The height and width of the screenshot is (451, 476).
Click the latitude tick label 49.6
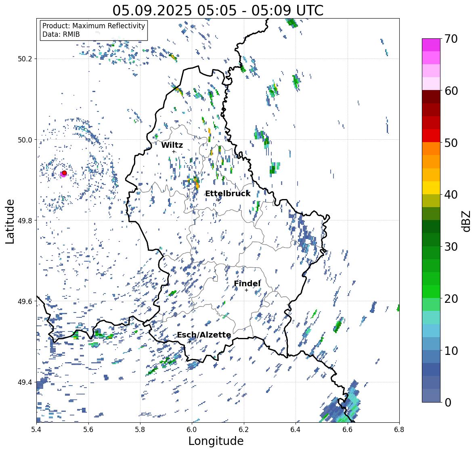[25, 301]
